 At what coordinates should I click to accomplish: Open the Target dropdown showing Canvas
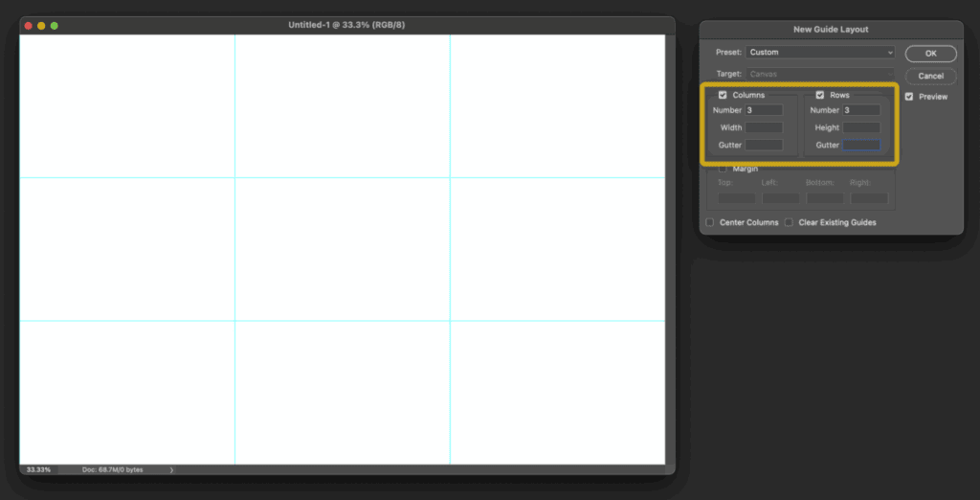point(820,74)
